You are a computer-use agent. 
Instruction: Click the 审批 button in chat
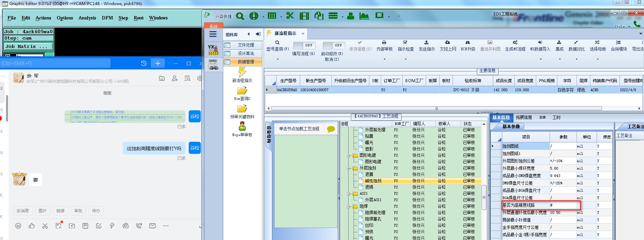(x=78, y=211)
